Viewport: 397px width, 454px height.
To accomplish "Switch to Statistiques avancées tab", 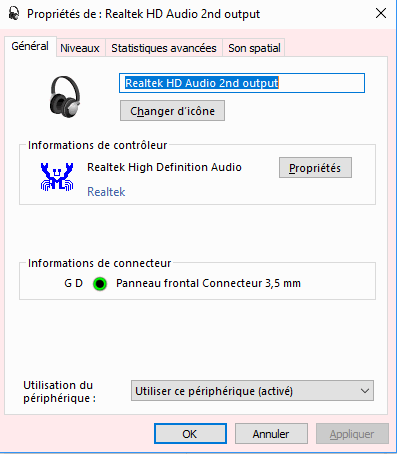I will (164, 48).
